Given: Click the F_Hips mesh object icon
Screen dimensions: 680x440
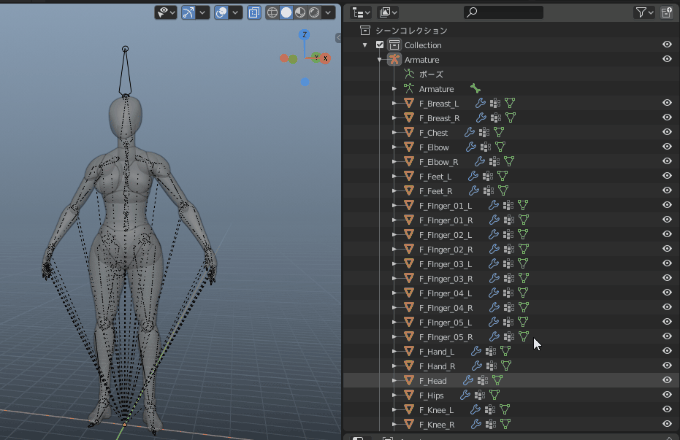Looking at the screenshot, I should pyautogui.click(x=409, y=395).
